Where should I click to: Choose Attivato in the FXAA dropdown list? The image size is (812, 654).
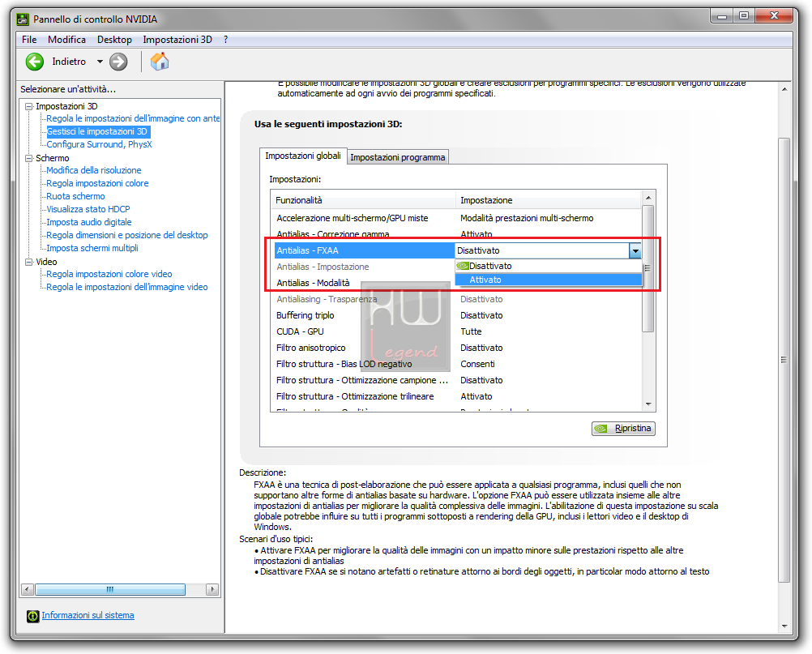(x=549, y=280)
